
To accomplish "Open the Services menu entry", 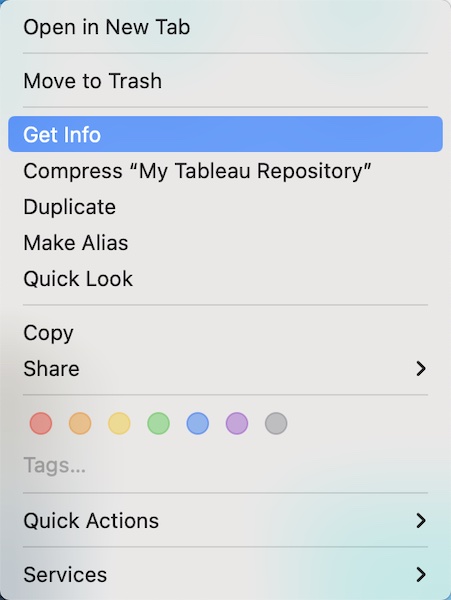I will [x=225, y=574].
